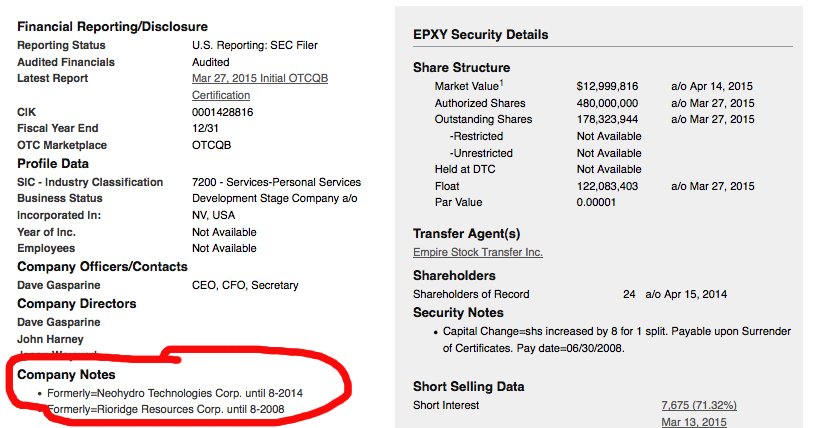827x428 pixels.
Task: Click the Float value 122,083,403
Action: (x=609, y=186)
